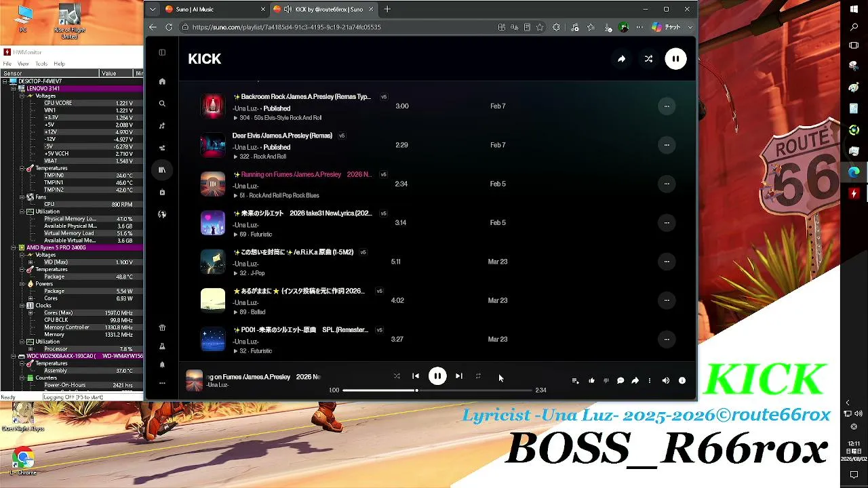Open the Dear Elvis /James.A.Presley title

pos(282,136)
